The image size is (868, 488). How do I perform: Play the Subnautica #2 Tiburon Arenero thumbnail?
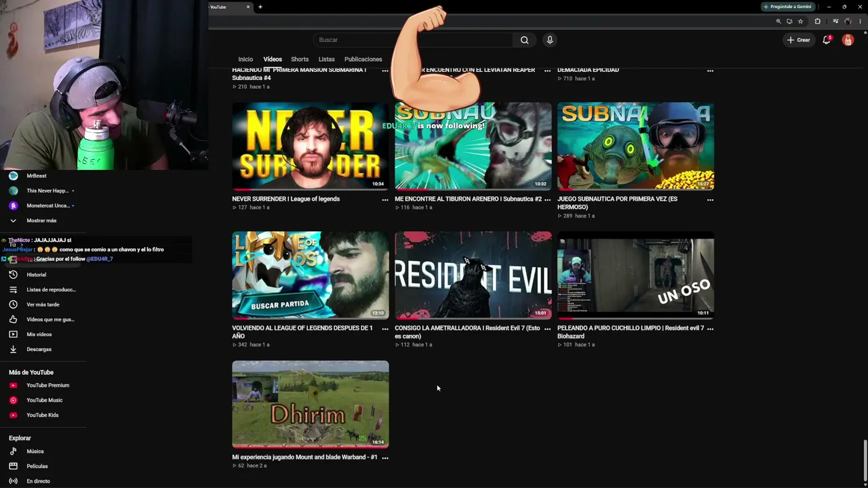pyautogui.click(x=473, y=146)
